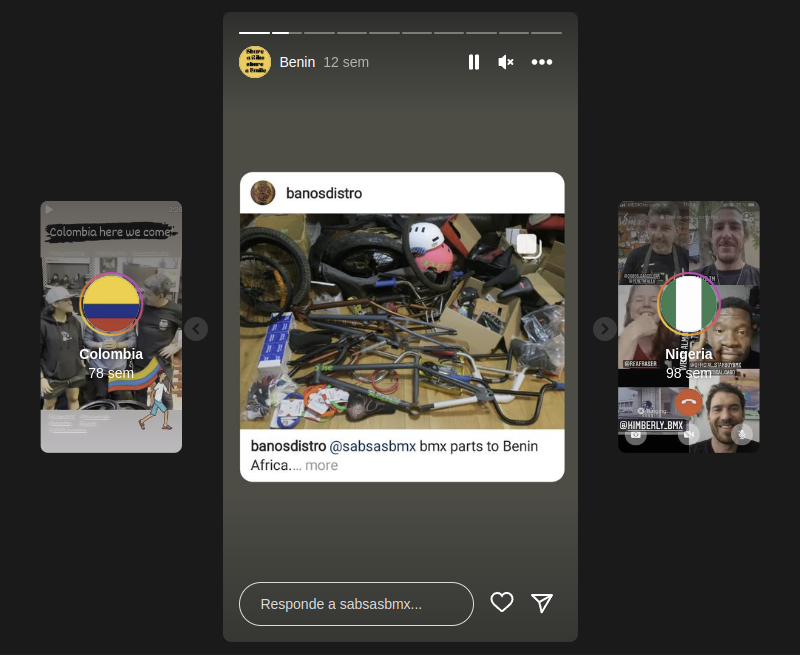Advance to next story with right chevron
The image size is (800, 655).
(x=605, y=329)
